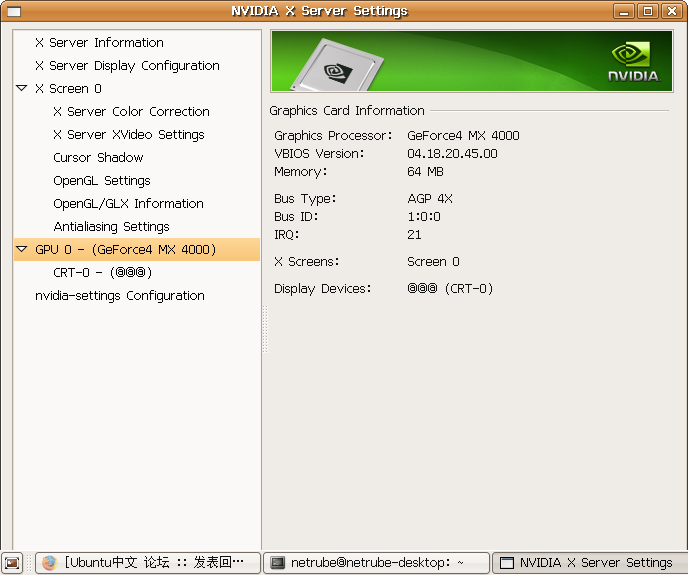
Task: Click Firefox icon in the taskbar
Action: 50,563
